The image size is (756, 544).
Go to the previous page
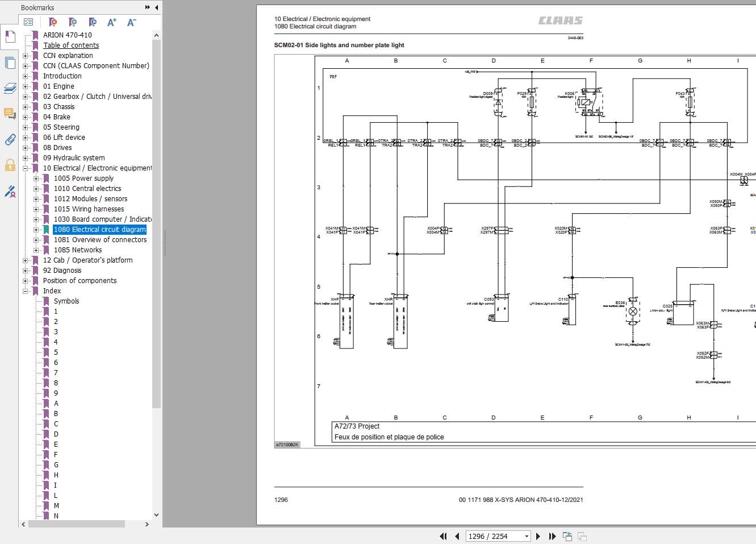tap(457, 536)
